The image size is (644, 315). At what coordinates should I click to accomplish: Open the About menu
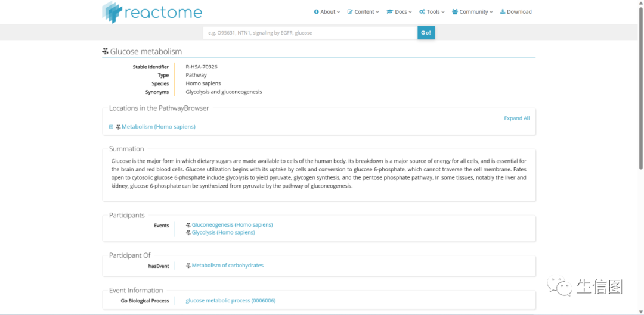pos(327,12)
